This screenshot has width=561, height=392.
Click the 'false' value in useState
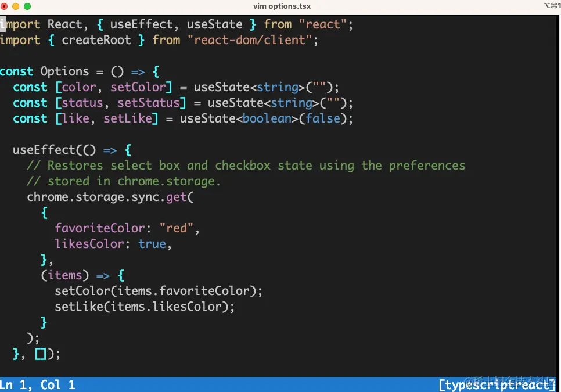[x=323, y=118]
